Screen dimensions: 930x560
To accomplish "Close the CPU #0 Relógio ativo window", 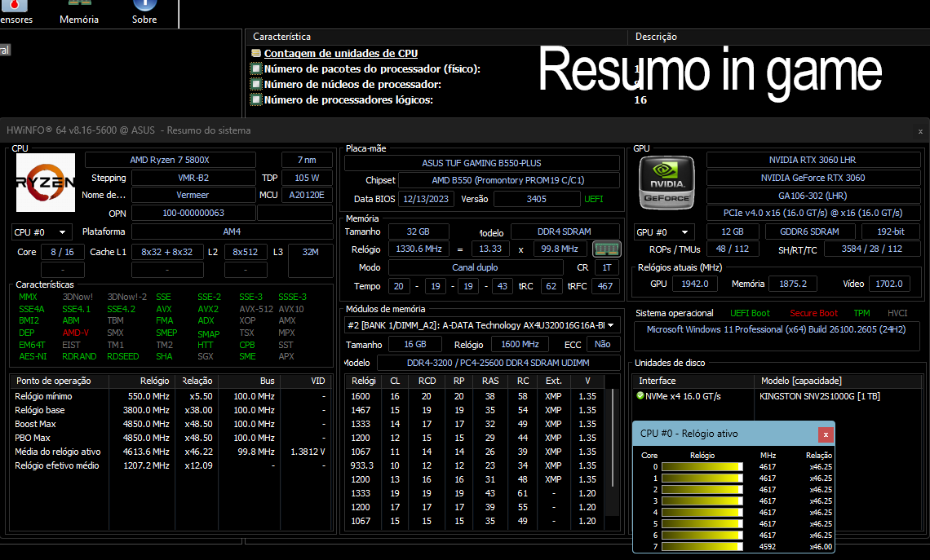I will tap(826, 434).
